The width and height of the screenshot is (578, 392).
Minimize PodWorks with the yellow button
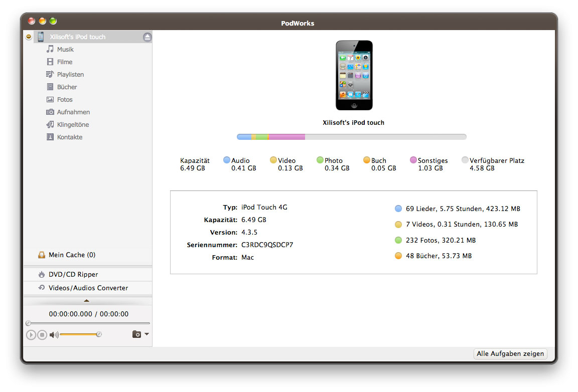tap(42, 21)
